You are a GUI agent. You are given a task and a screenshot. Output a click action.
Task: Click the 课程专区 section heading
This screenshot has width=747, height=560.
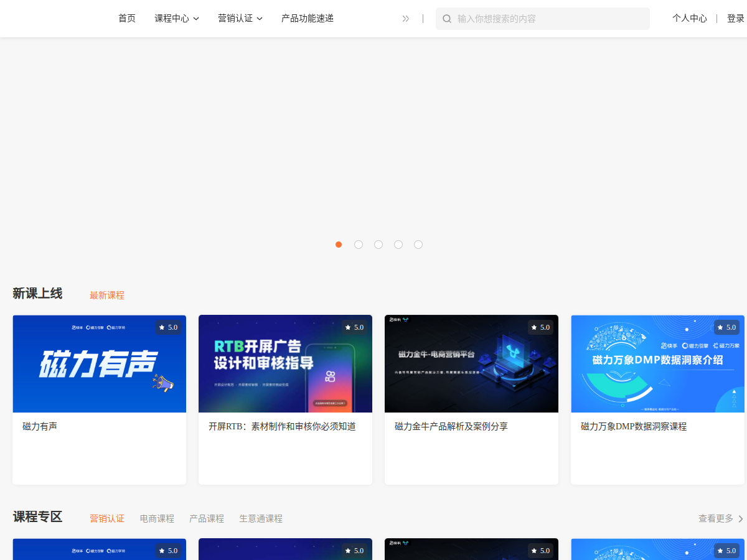[37, 517]
